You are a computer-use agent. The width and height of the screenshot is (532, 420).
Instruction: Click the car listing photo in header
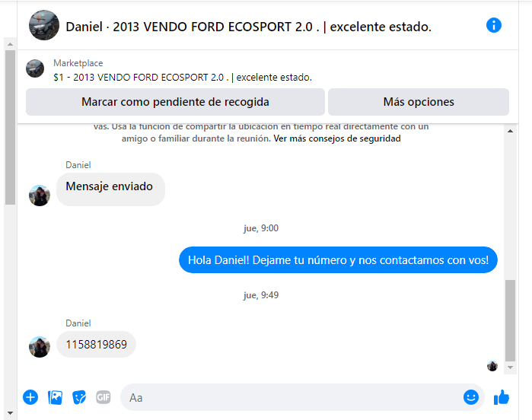click(x=44, y=25)
